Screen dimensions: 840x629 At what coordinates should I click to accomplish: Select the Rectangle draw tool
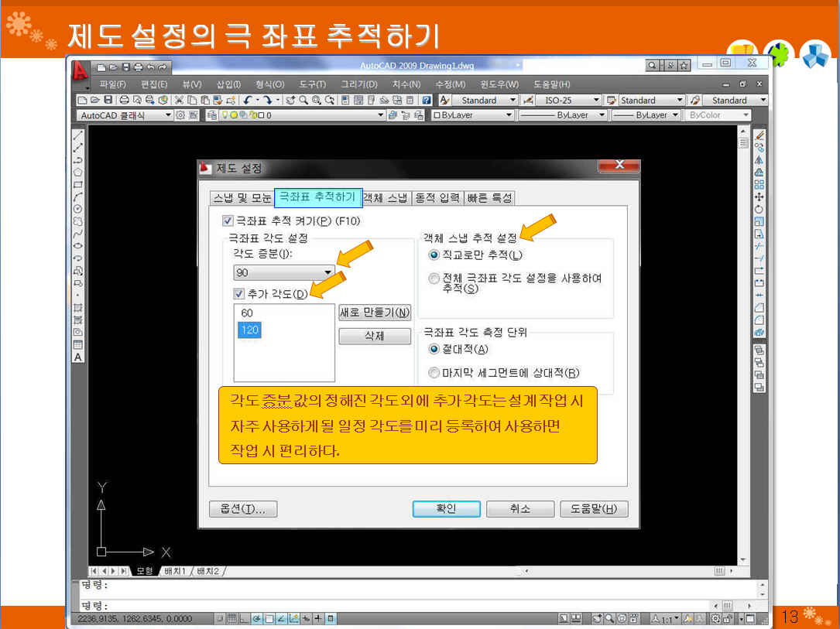(78, 185)
